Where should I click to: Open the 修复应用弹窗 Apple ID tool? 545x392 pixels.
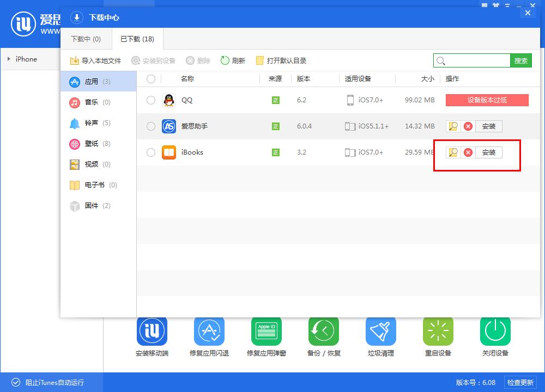click(x=267, y=331)
